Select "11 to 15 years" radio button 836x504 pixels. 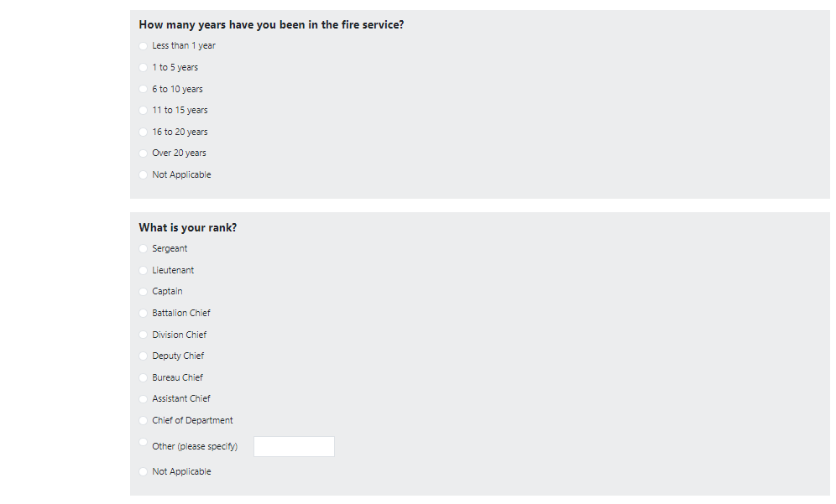point(144,110)
